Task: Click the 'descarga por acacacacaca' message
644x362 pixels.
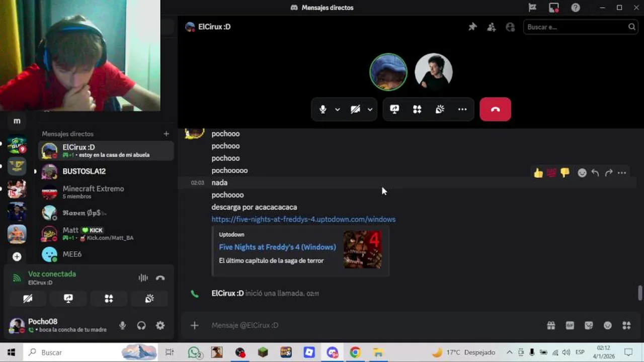Action: click(x=254, y=207)
